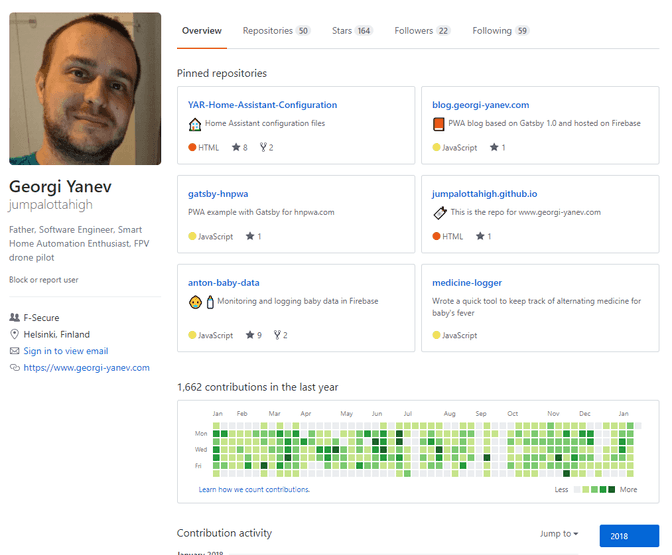Open https://www.georgi-yanev.com website link
672x555 pixels.
coord(86,368)
